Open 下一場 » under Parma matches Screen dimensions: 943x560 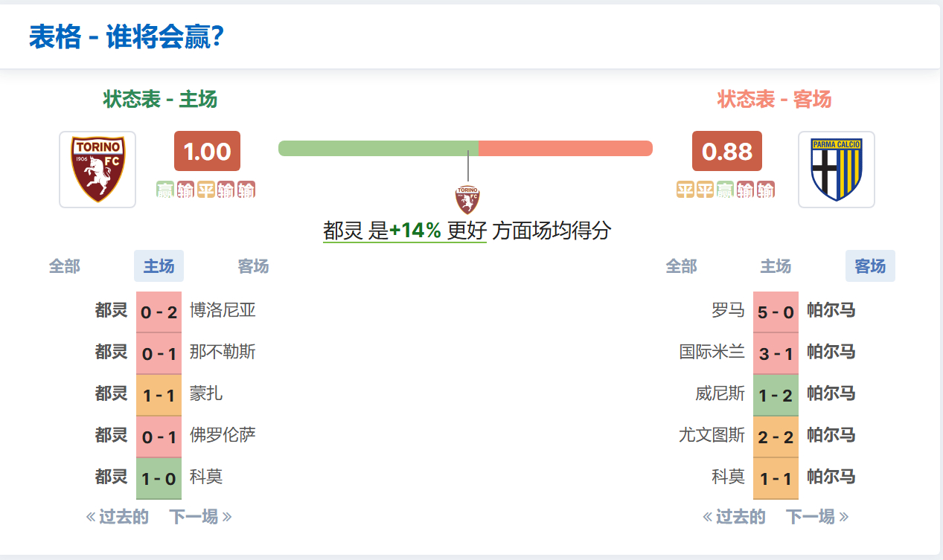click(x=817, y=517)
